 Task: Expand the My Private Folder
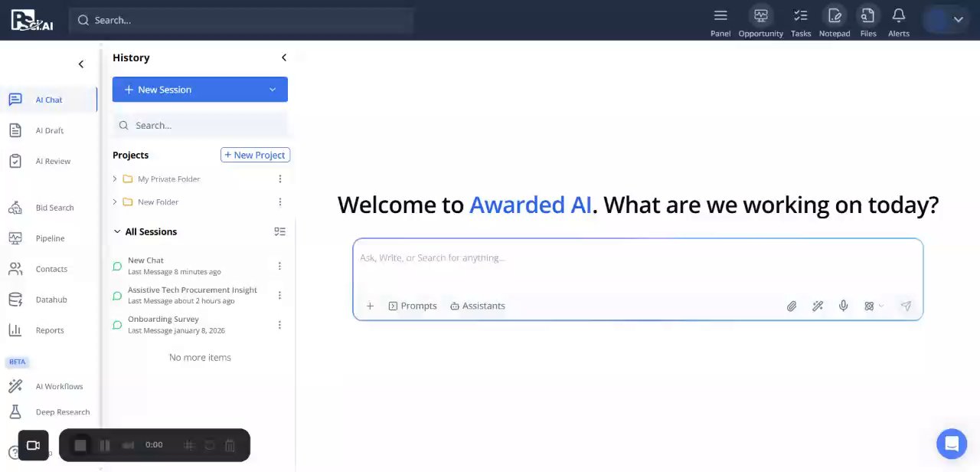115,179
